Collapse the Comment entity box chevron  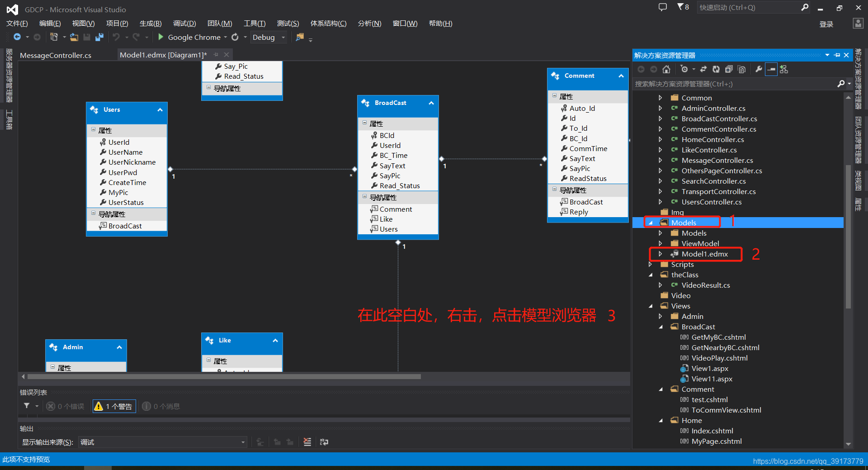(621, 76)
